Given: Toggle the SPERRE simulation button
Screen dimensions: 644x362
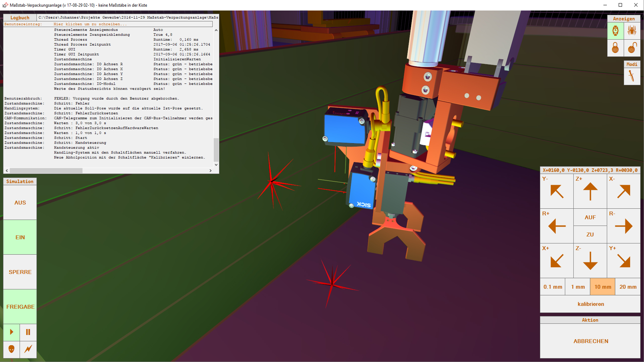Looking at the screenshot, I should pyautogui.click(x=20, y=272).
